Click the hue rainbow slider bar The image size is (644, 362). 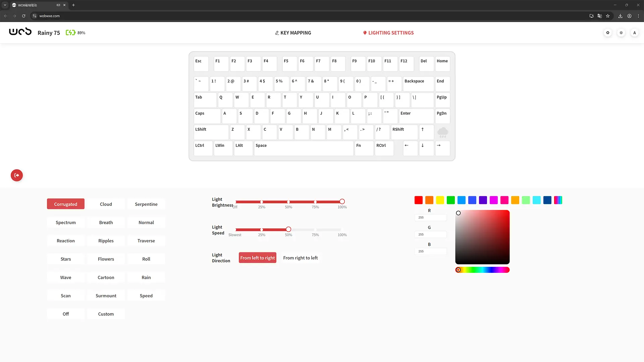(482, 270)
